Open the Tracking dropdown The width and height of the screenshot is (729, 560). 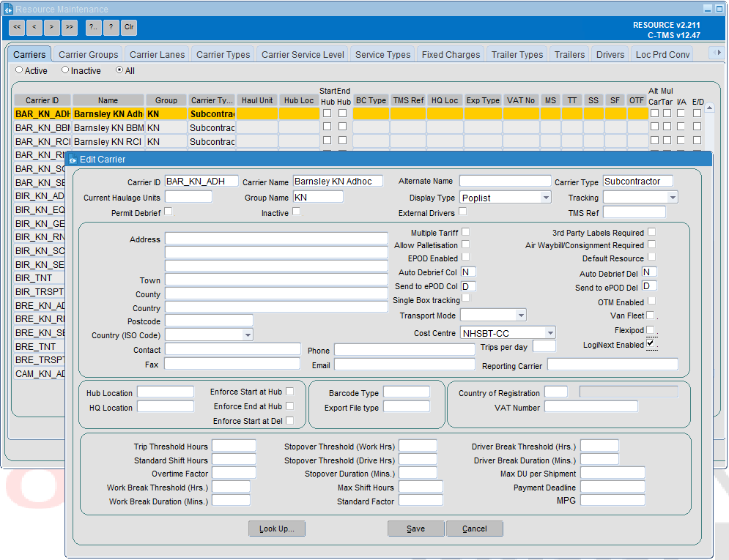[673, 198]
